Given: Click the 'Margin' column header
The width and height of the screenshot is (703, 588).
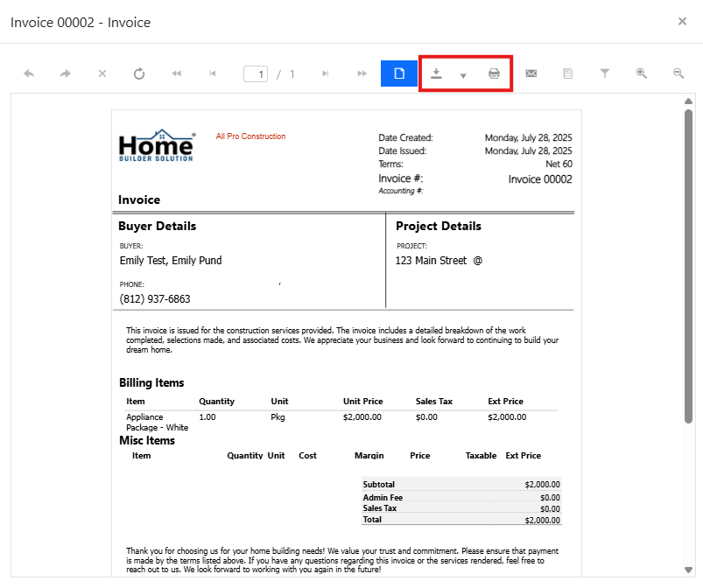Looking at the screenshot, I should (369, 456).
